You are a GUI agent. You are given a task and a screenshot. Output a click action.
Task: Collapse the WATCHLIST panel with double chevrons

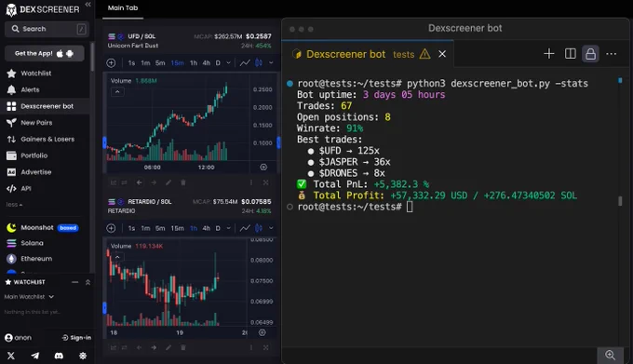pos(88,282)
